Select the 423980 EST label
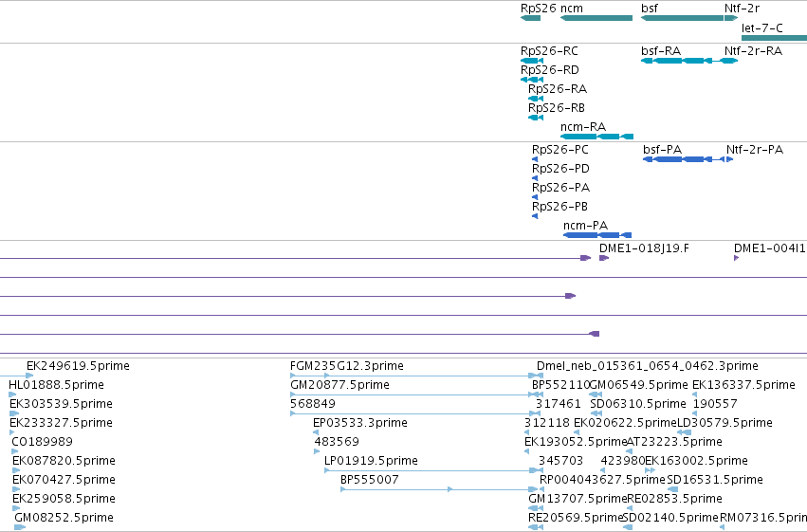 click(x=623, y=461)
